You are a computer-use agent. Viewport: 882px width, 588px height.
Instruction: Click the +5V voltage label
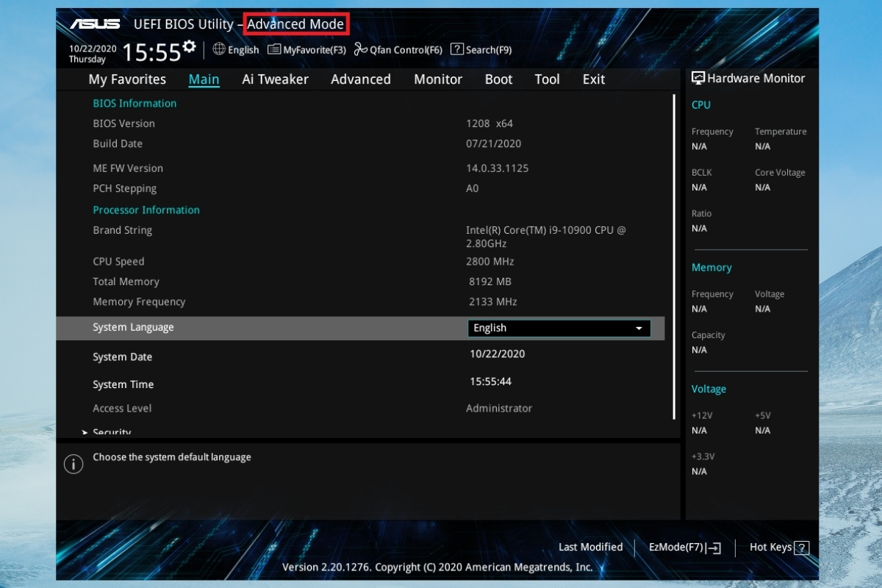click(x=763, y=415)
